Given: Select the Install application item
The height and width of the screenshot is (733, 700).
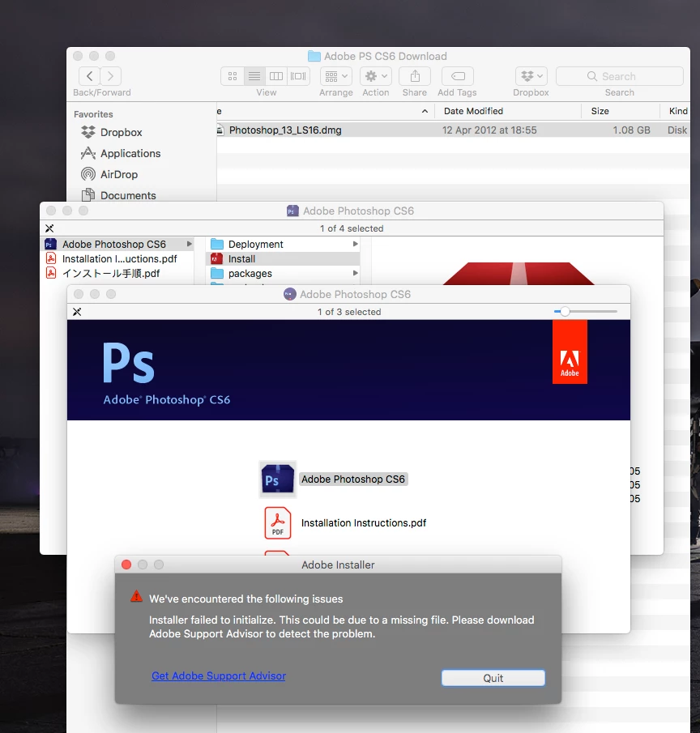Looking at the screenshot, I should pos(283,258).
